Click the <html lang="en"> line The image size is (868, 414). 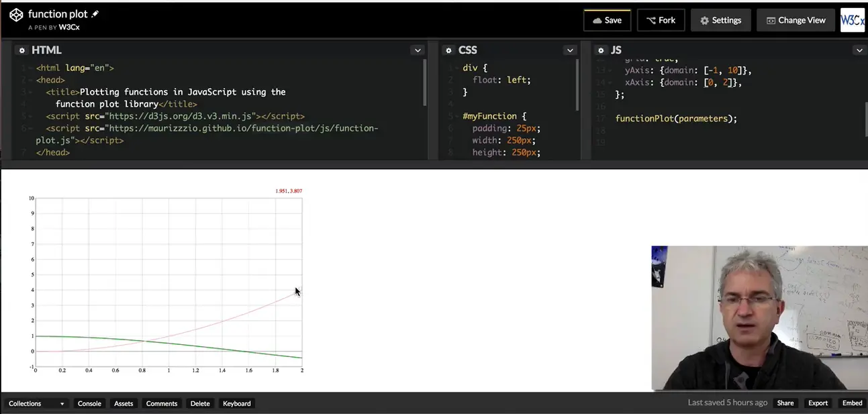[75, 68]
